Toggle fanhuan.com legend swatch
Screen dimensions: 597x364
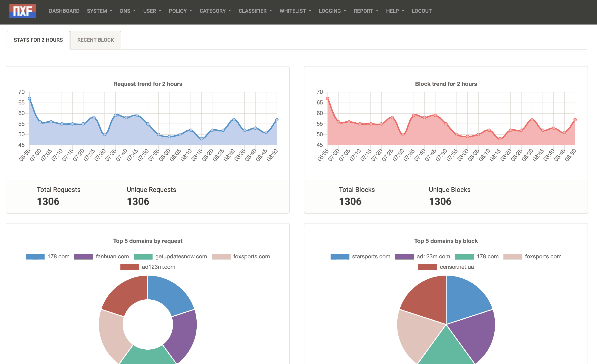[84, 256]
